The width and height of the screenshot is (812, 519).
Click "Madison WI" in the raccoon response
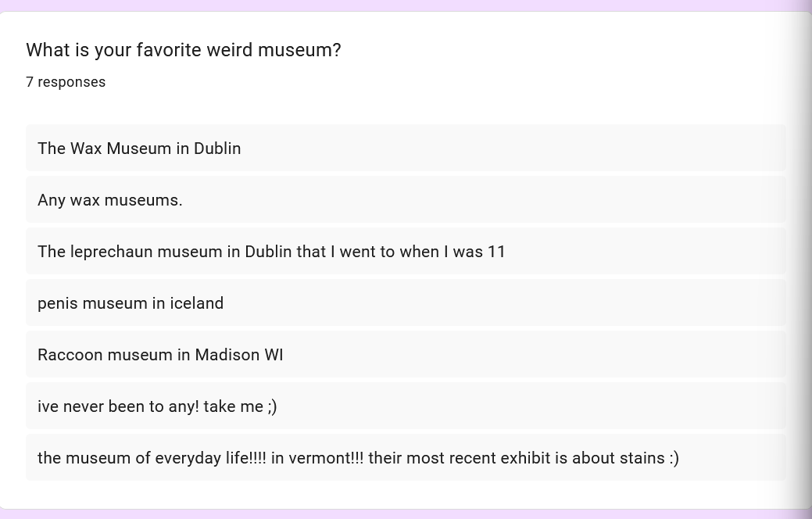[x=239, y=355]
